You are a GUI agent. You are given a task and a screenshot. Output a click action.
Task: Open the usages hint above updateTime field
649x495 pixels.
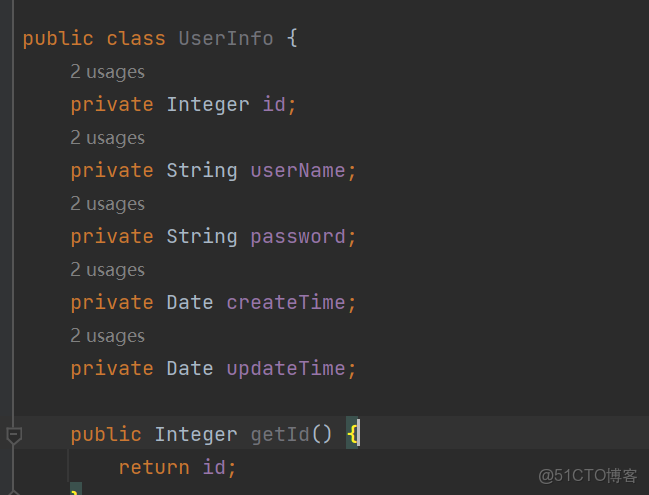point(107,336)
